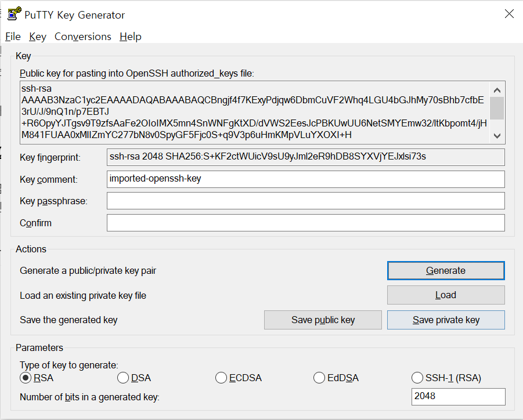Open the Help menu

pos(131,37)
